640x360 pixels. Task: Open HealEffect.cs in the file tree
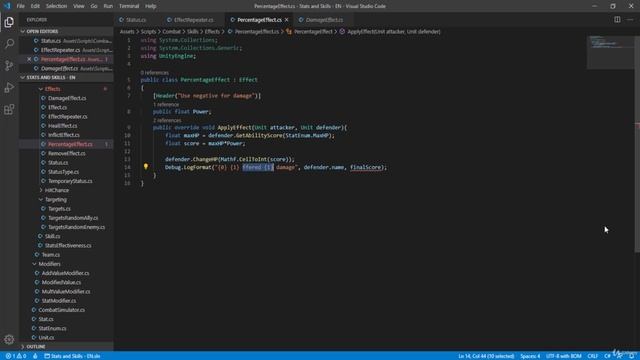coord(62,126)
